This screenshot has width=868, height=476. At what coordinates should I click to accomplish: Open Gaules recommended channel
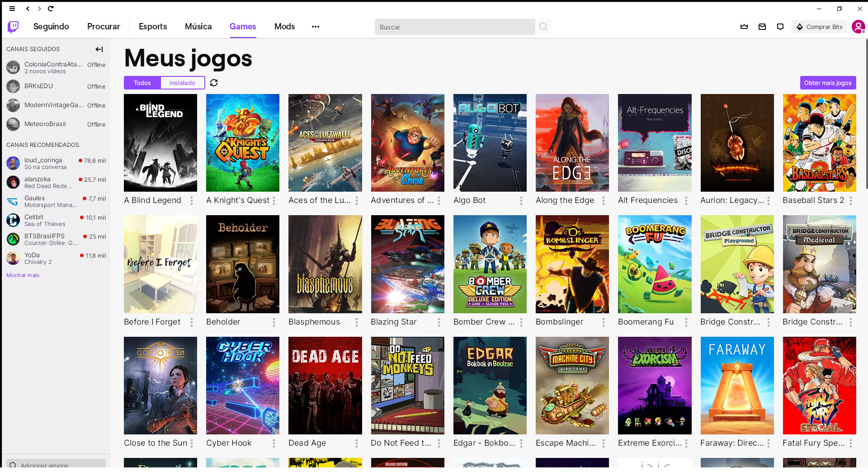(x=56, y=201)
